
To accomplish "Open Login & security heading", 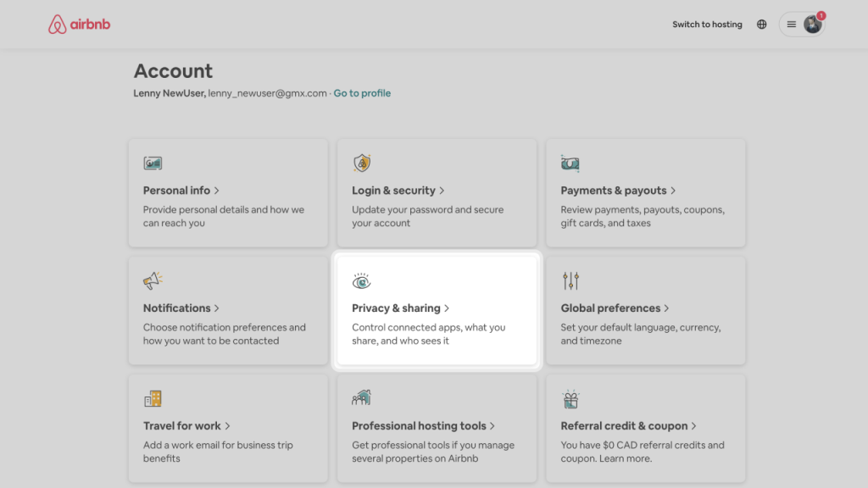I will point(393,191).
